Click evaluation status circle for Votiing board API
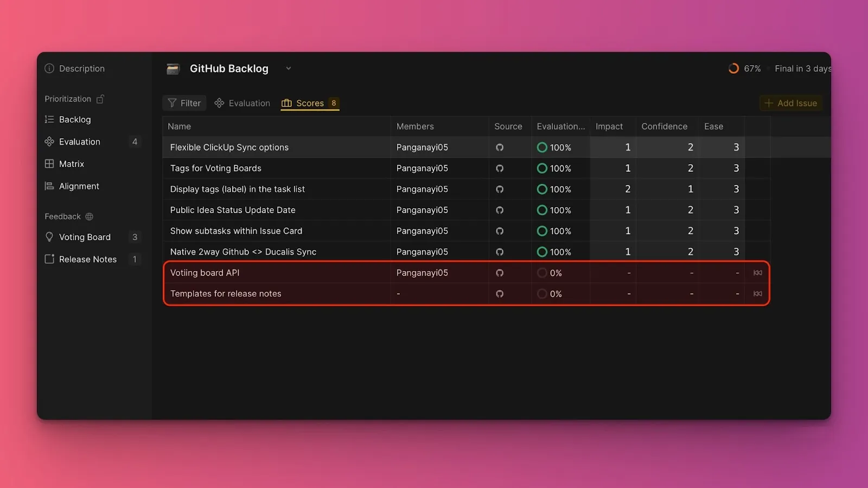This screenshot has height=488, width=868. (x=541, y=273)
